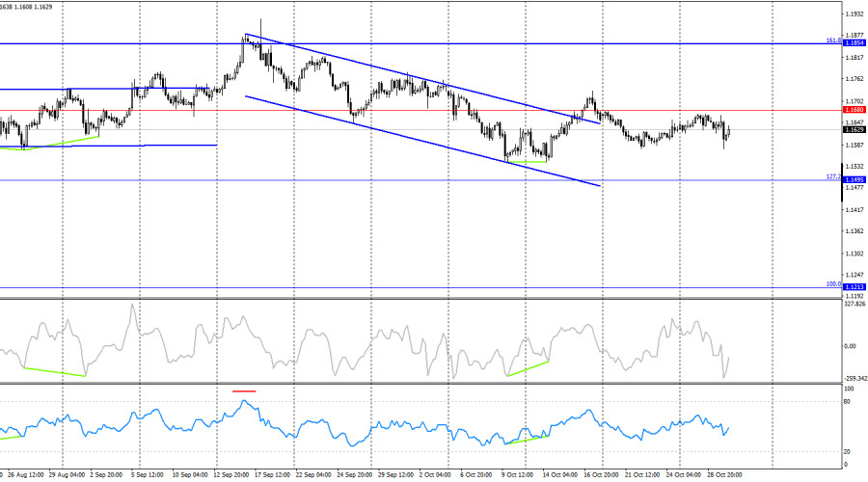
Task: Select the -259.342 value on CCI scale
Action: coord(854,379)
